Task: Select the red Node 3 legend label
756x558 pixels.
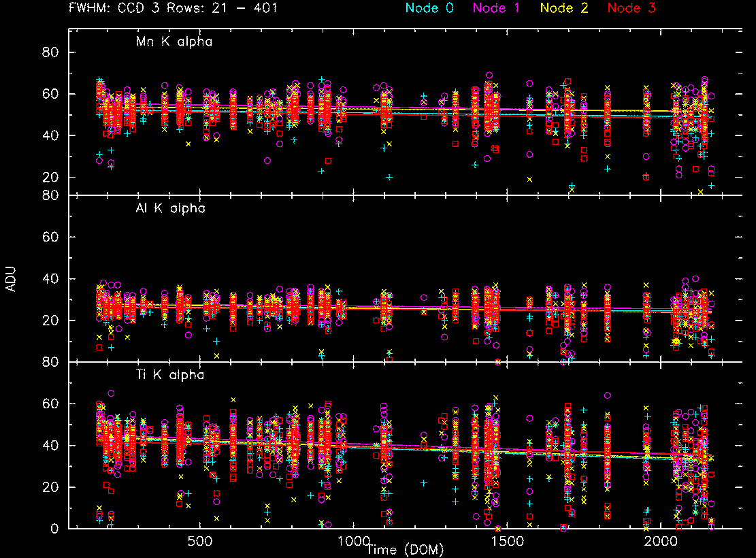Action: point(632,9)
